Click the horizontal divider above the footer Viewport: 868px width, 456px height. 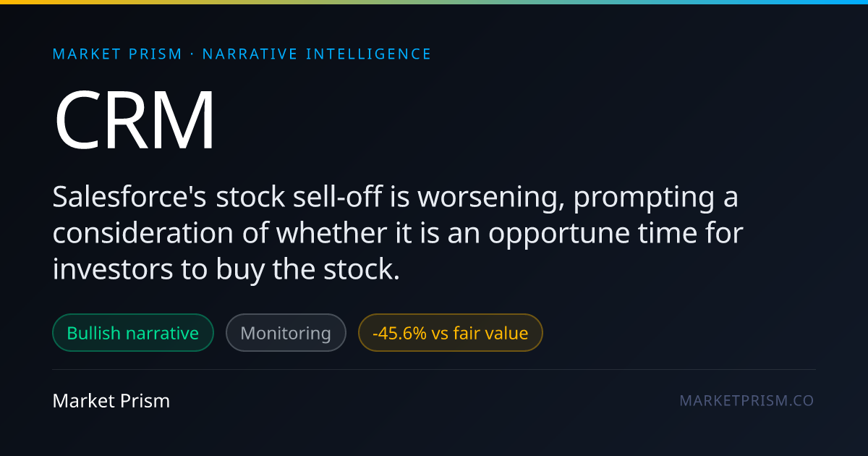click(434, 369)
